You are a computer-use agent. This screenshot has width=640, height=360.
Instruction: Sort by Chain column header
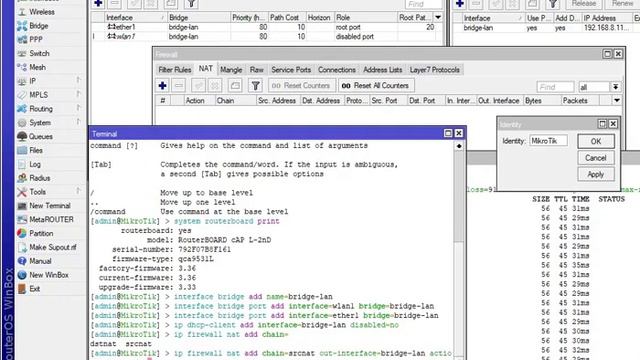point(236,100)
